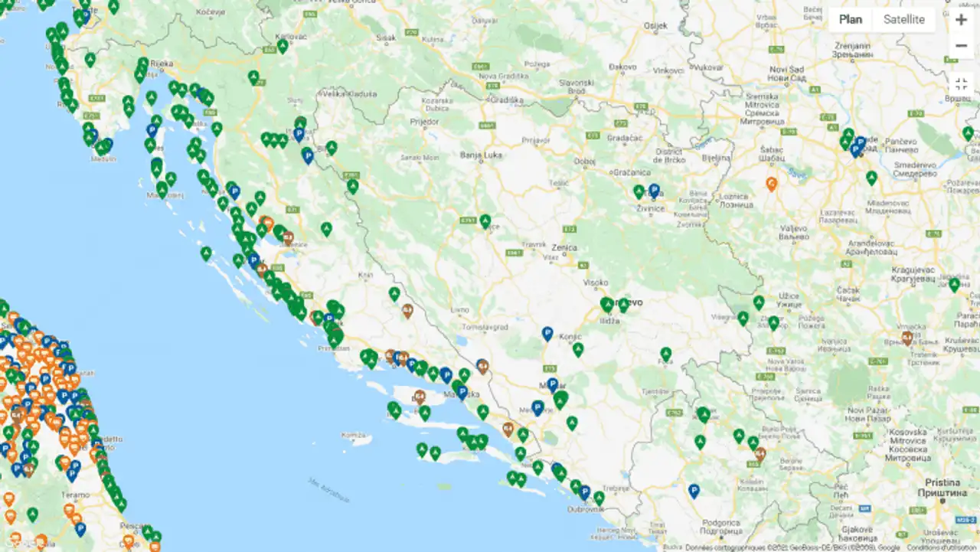Click green marker at far right near Požarevac
The image size is (980, 552).
coord(969,133)
